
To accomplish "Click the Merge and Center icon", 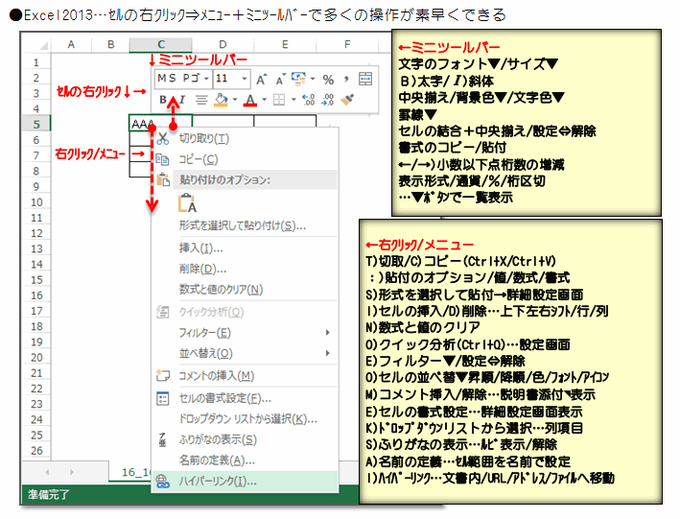I will tap(366, 79).
